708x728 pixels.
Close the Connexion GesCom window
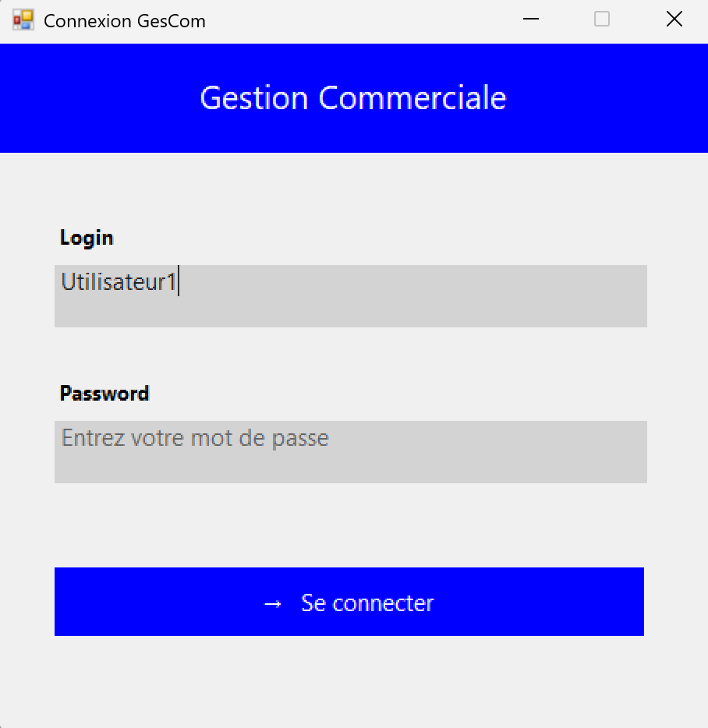[x=674, y=19]
